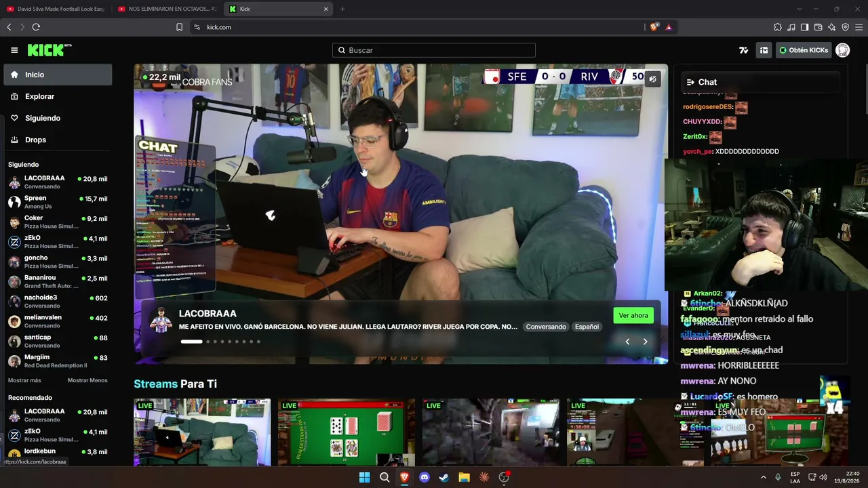Open Drops in the sidebar
This screenshot has height=488, width=868.
58,140
